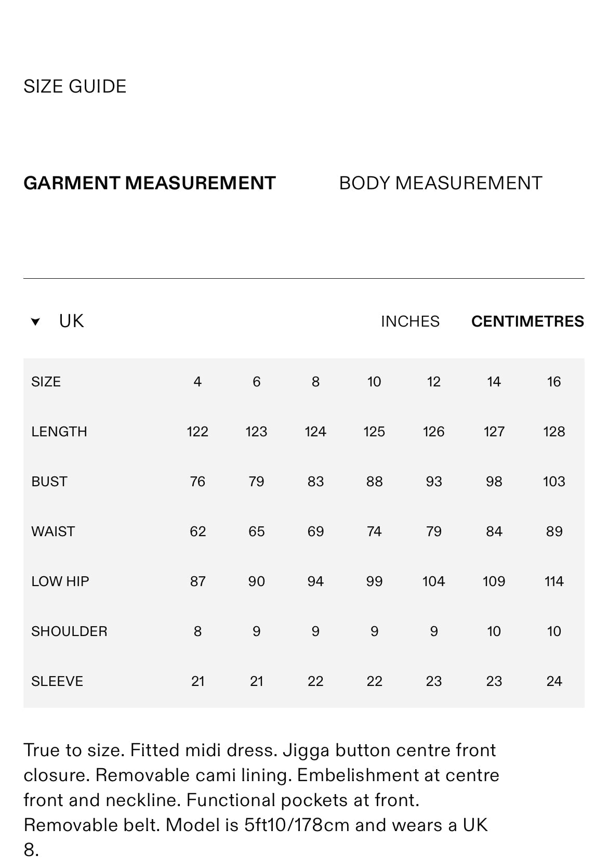Click the LOW HIP row label
608x868 pixels.
(60, 581)
